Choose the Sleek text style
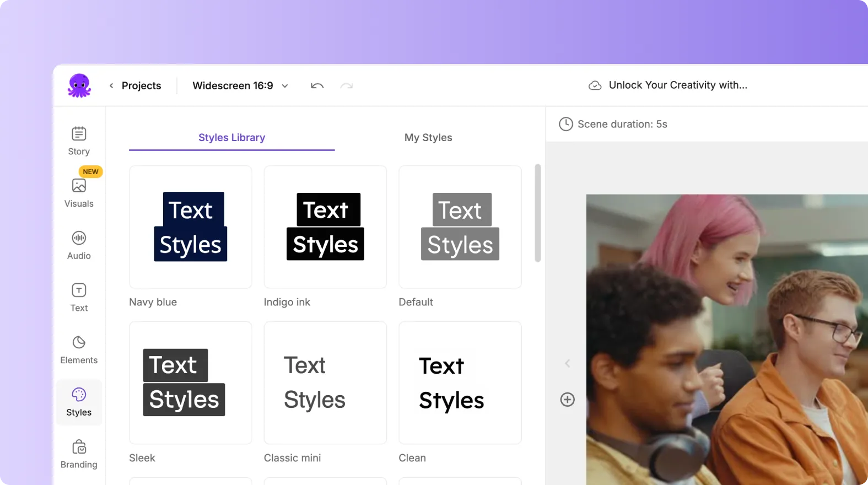868x485 pixels. click(x=191, y=383)
